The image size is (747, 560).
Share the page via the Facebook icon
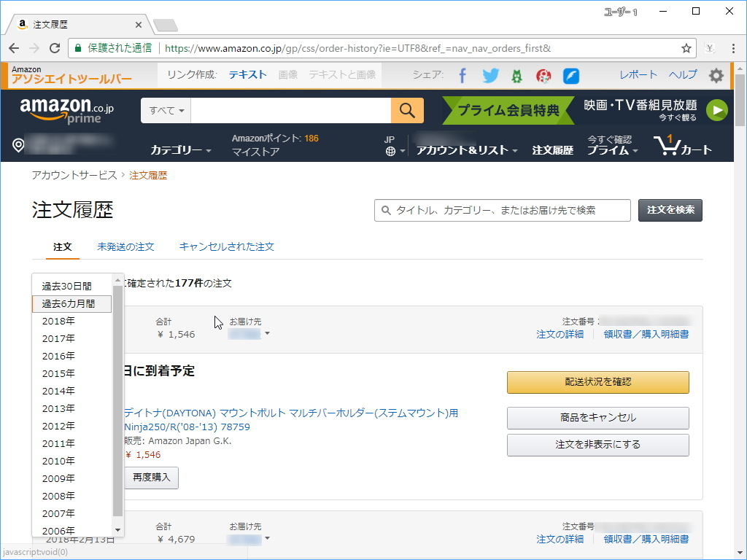click(x=464, y=75)
